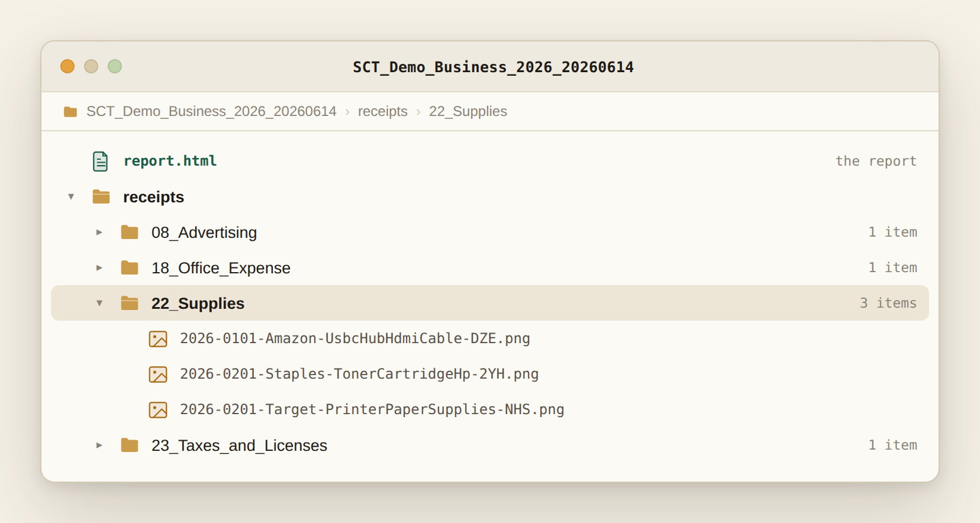Click the '3 items' count on 22_Supplies
This screenshot has width=980, height=523.
(888, 303)
